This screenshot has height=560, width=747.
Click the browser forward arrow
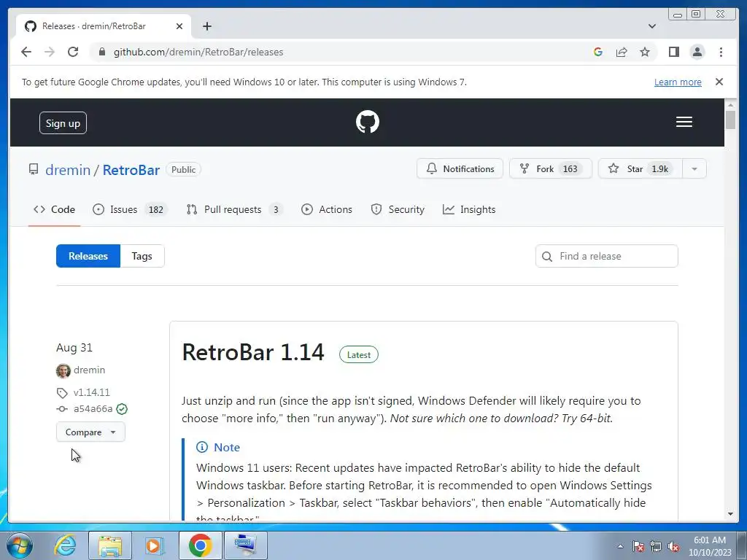click(x=50, y=52)
